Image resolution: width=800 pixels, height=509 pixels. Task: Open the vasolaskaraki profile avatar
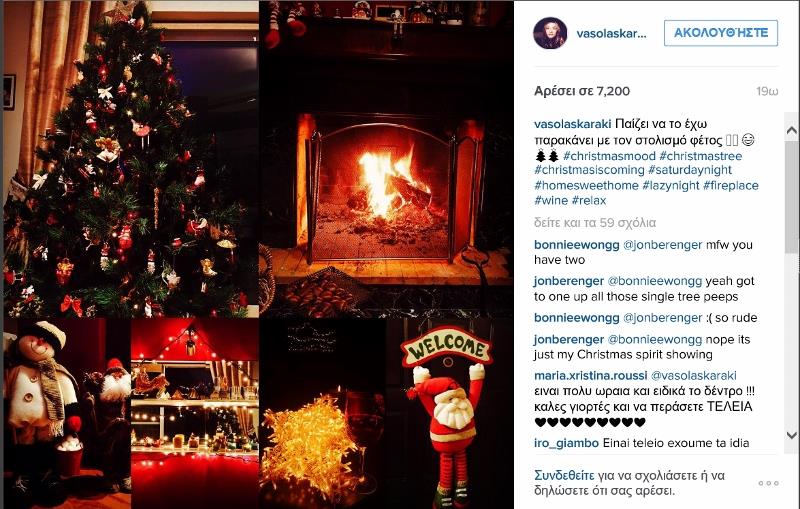[x=550, y=33]
